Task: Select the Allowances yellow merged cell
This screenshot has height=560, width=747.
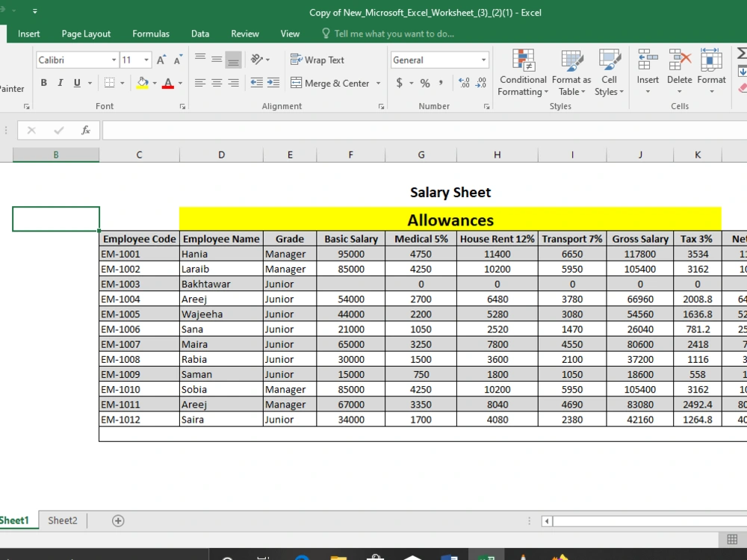Action: coord(450,220)
